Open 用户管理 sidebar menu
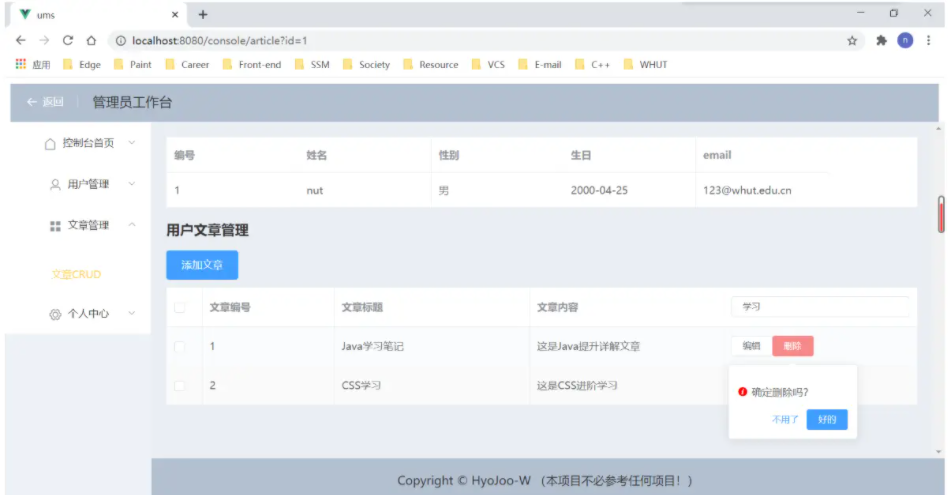The height and width of the screenshot is (495, 948). coord(80,184)
